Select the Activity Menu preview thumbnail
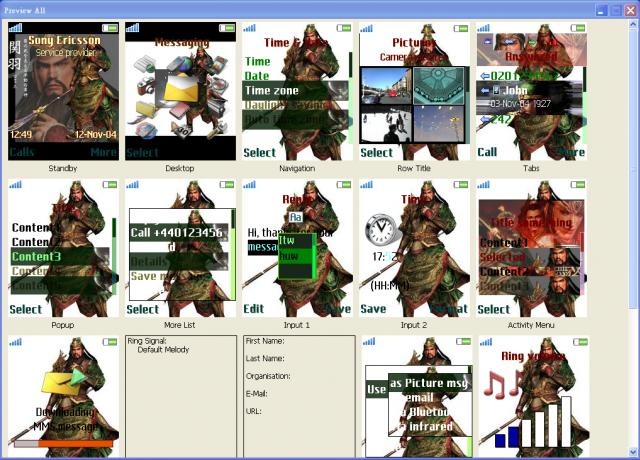This screenshot has width=640, height=460. point(531,248)
